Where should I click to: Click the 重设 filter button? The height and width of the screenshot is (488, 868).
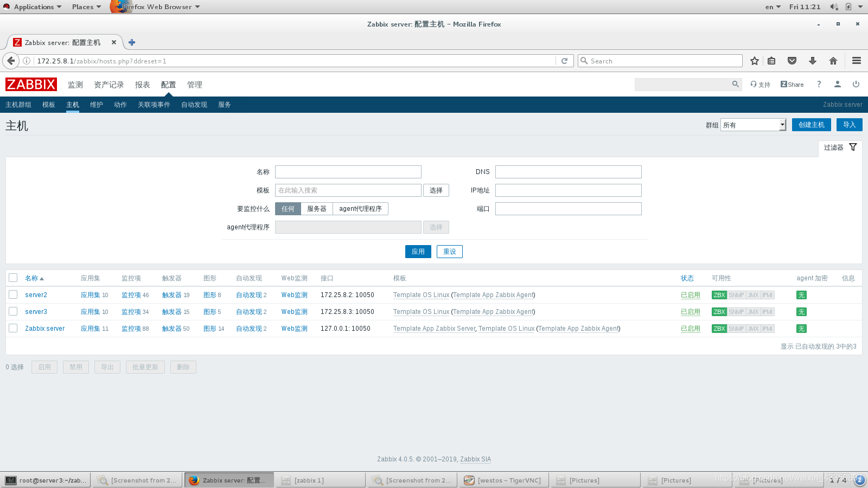pyautogui.click(x=450, y=252)
